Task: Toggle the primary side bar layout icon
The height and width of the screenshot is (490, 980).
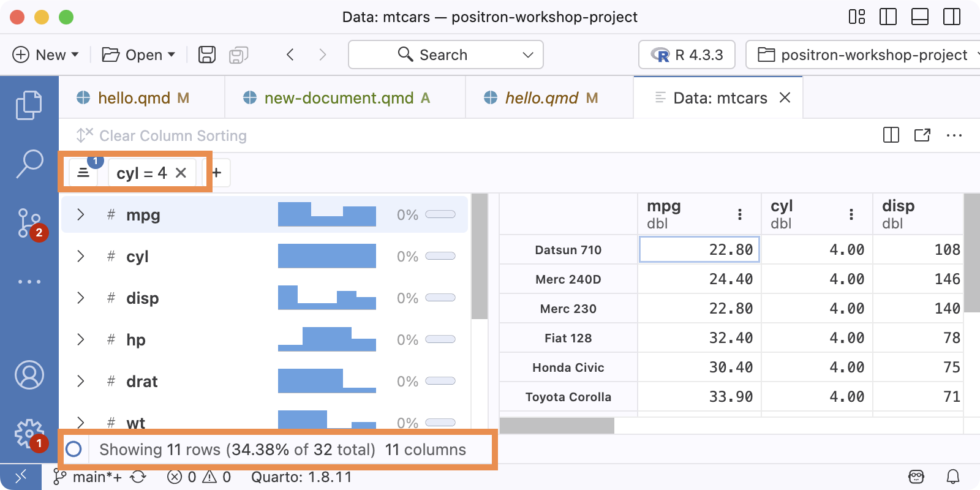Action: click(888, 17)
